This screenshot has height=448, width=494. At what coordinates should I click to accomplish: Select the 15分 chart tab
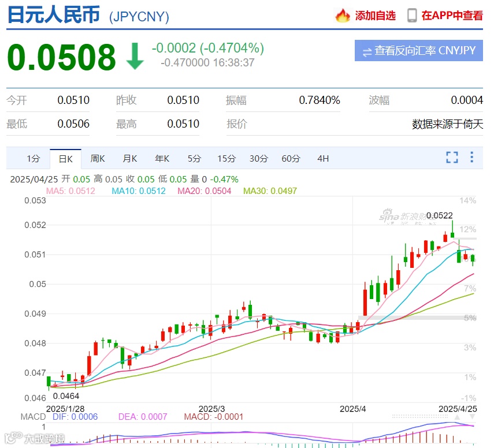[226, 158]
